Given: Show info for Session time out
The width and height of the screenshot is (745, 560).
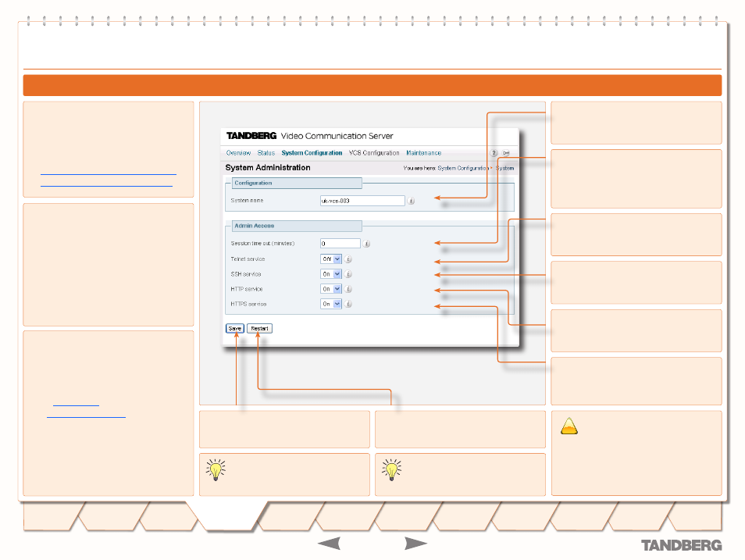Looking at the screenshot, I should coord(366,244).
